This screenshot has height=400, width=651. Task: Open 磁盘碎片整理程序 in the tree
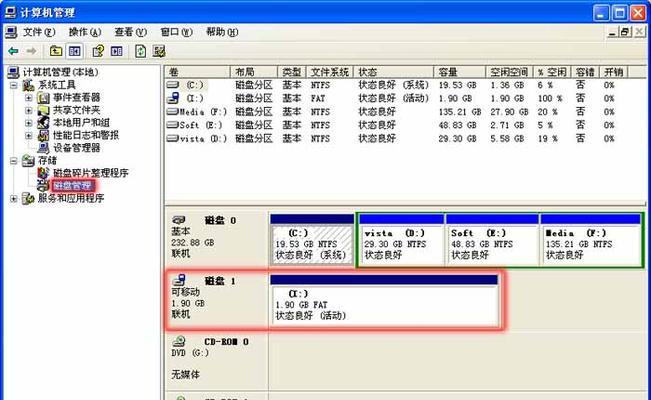[x=91, y=173]
